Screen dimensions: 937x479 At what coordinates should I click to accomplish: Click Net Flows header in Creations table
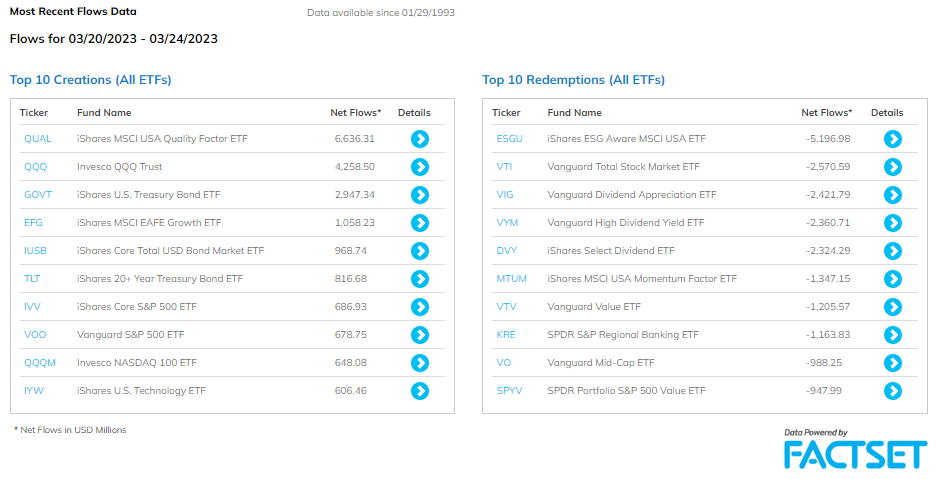point(356,112)
